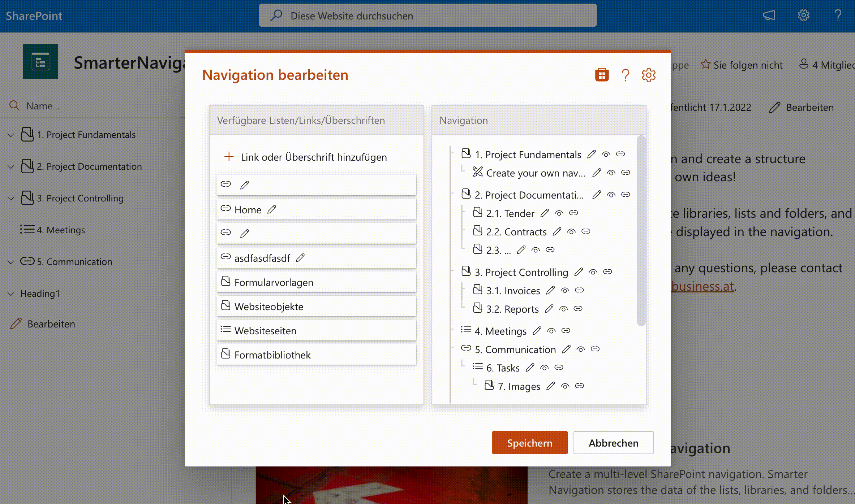This screenshot has height=504, width=855.
Task: Select Formularvorlagen in available lists
Action: [x=274, y=282]
